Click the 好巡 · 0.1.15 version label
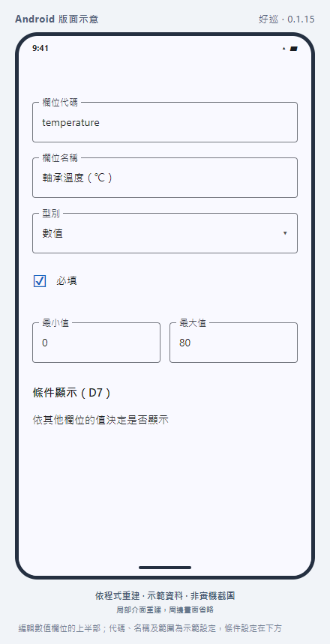Image resolution: width=330 pixels, height=644 pixels. click(286, 19)
